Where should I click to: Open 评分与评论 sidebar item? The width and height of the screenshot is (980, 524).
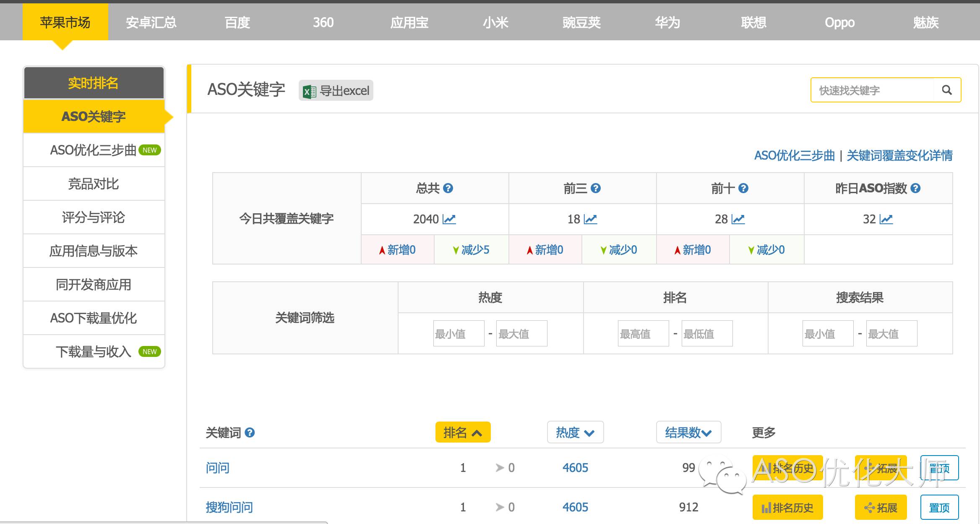(x=94, y=217)
